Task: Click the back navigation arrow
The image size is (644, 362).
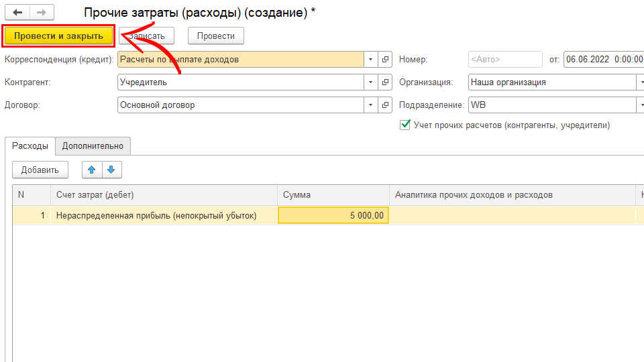Action: (17, 13)
